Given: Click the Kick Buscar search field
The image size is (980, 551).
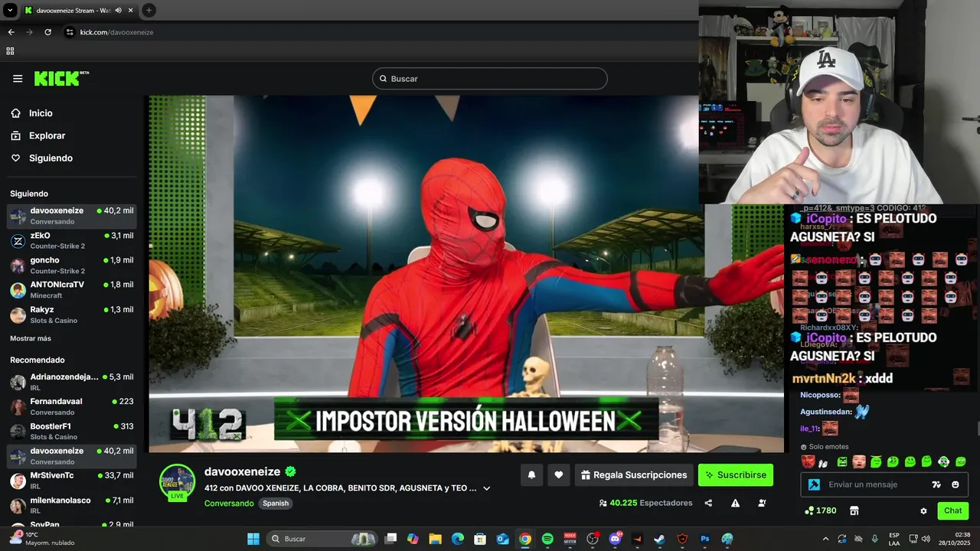Looking at the screenshot, I should tap(490, 79).
